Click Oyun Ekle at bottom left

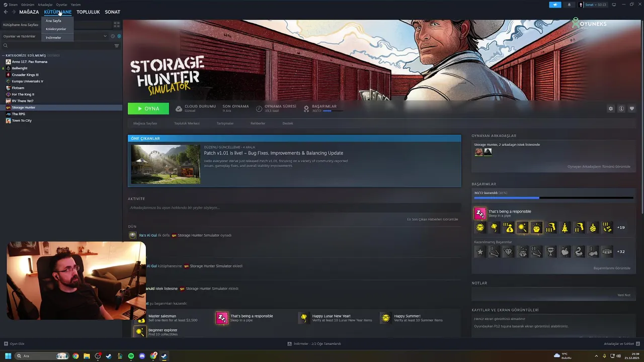14,344
